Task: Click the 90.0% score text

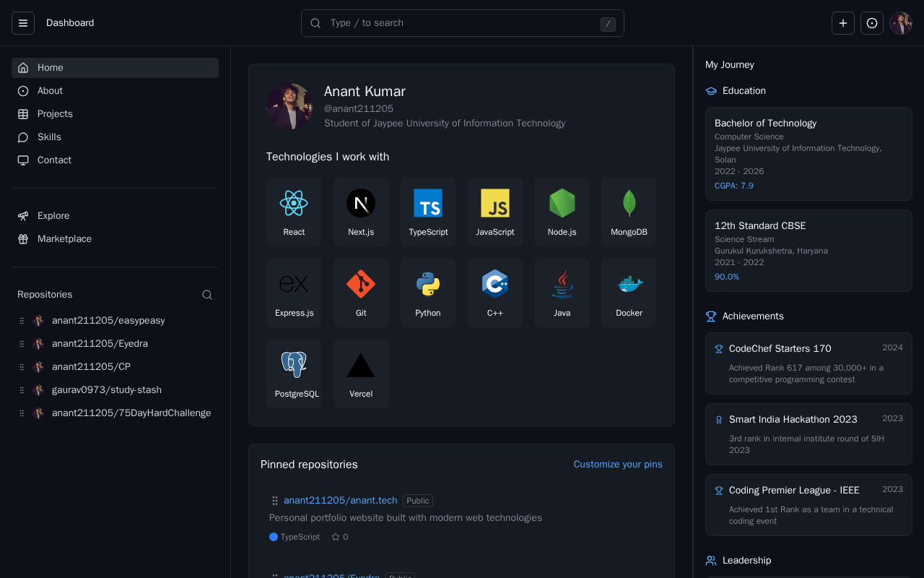Action: (727, 277)
